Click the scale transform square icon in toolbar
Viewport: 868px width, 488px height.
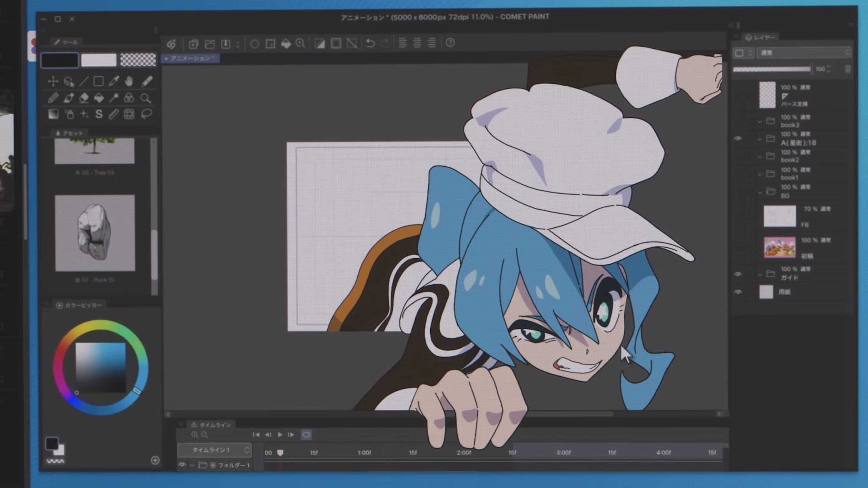270,44
